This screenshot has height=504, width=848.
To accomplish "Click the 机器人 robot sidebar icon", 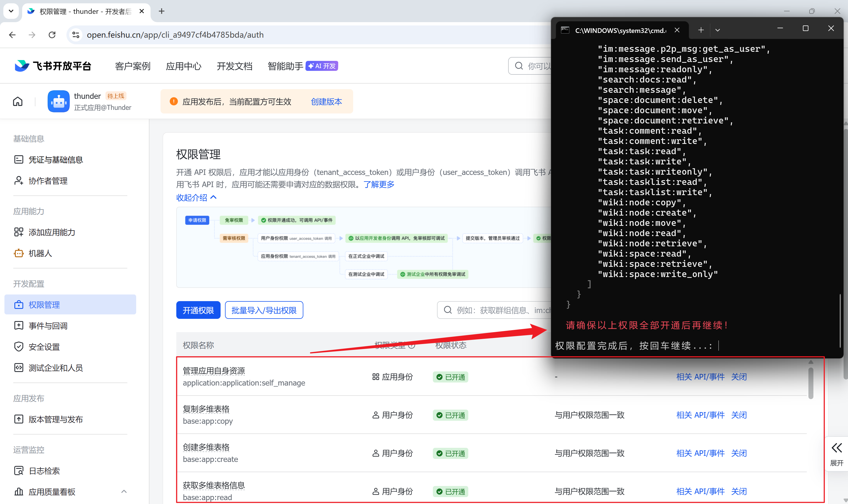I will (19, 253).
